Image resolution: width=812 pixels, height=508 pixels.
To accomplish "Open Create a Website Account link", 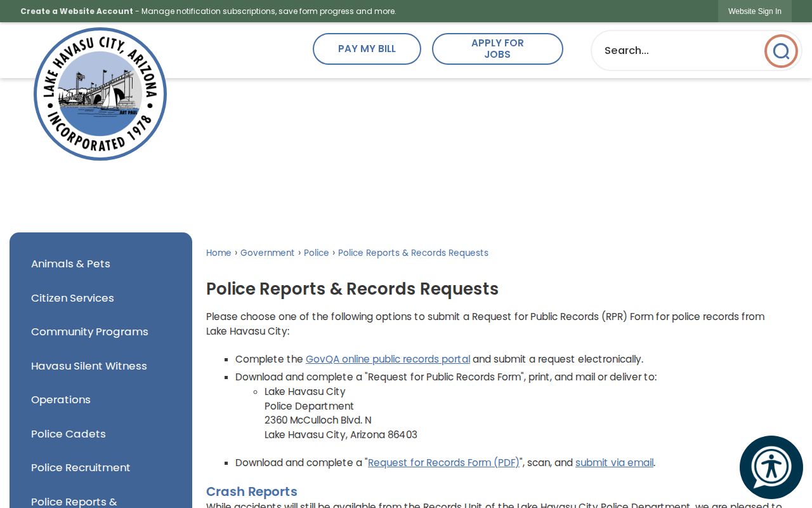I will click(x=77, y=11).
